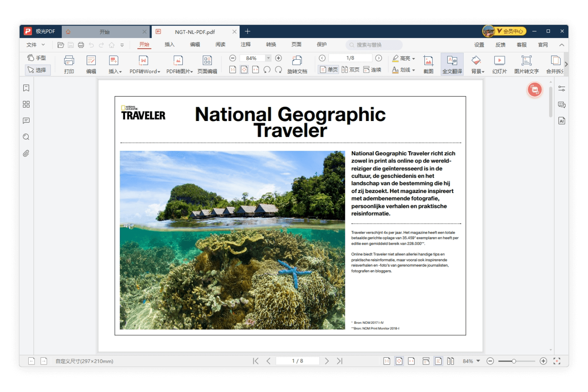Open the bookmarks panel in left sidebar
This screenshot has width=588, height=392.
[26, 88]
